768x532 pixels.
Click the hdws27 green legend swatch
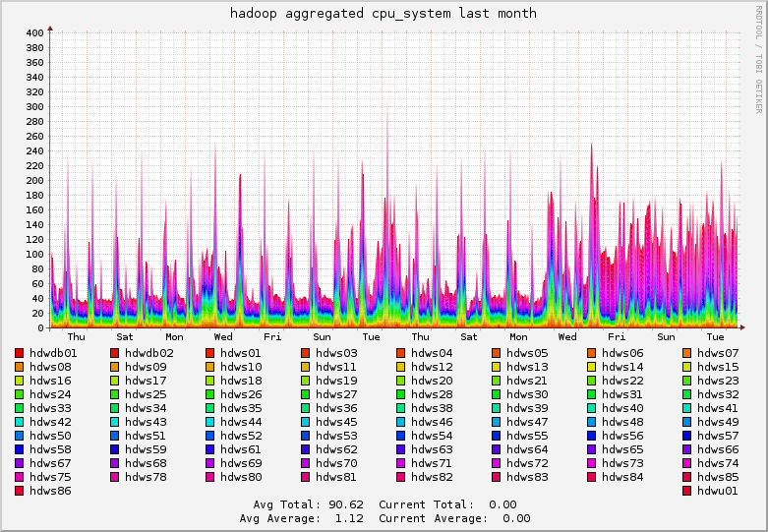[x=305, y=394]
